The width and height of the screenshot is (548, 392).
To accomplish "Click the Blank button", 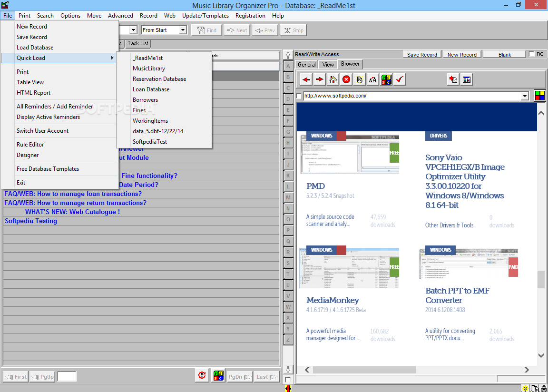I will [505, 55].
